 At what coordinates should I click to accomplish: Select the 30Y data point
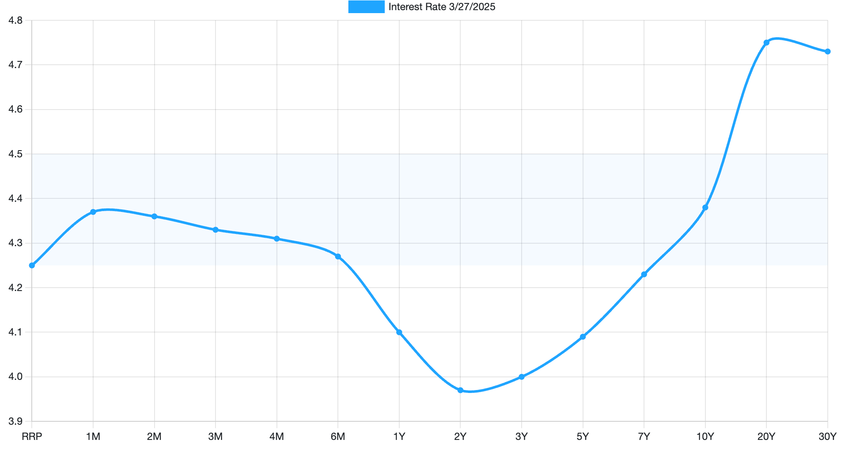(827, 52)
